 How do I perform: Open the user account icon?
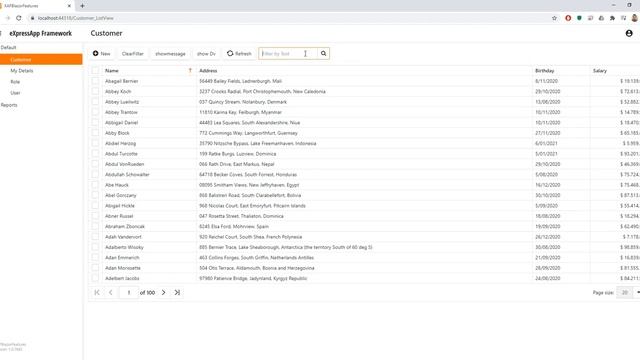629,33
